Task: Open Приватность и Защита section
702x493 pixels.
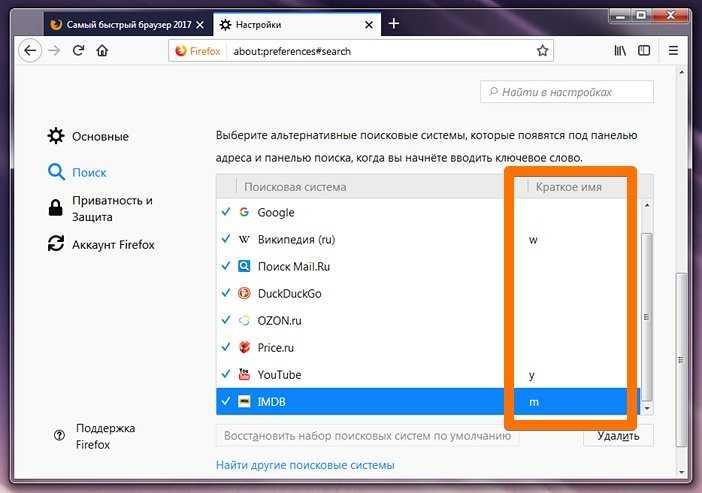Action: pyautogui.click(x=112, y=208)
